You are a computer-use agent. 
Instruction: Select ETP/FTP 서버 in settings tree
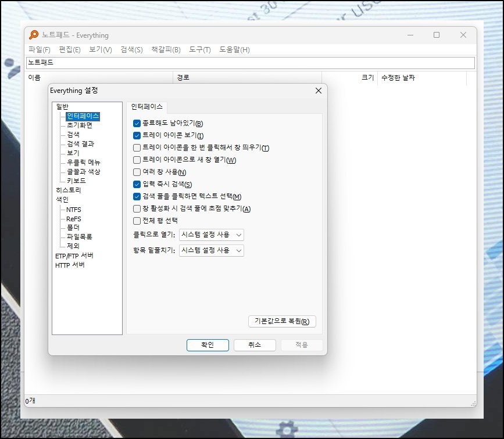point(74,256)
